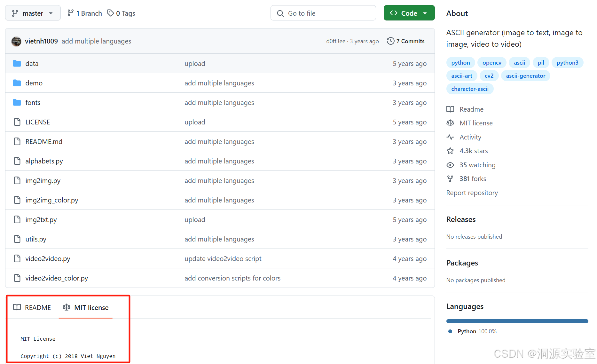The width and height of the screenshot is (597, 364).
Task: Switch to the README tab
Action: point(32,308)
